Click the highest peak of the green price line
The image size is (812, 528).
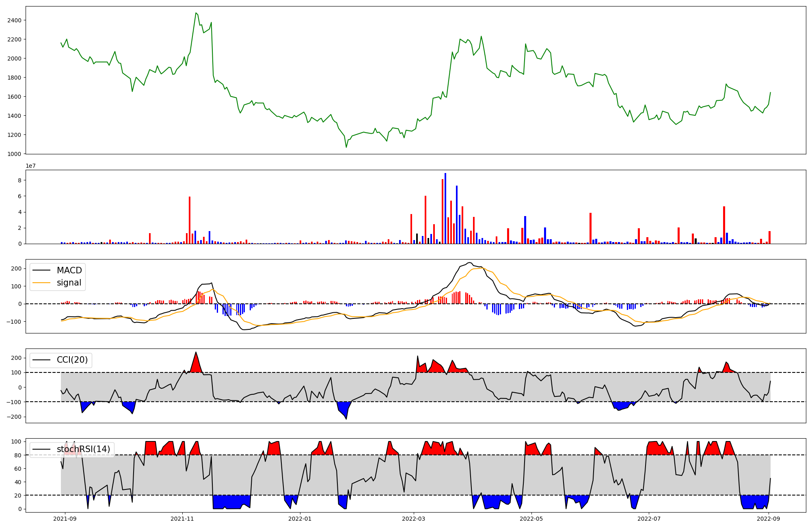(196, 13)
